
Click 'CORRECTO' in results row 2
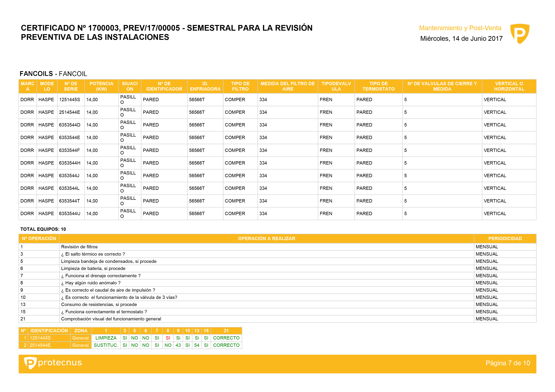click(226, 345)
